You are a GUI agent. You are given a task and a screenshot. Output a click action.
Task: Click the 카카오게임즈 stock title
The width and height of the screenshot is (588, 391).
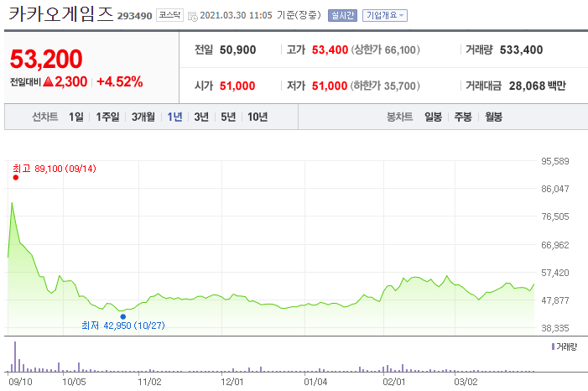point(60,14)
